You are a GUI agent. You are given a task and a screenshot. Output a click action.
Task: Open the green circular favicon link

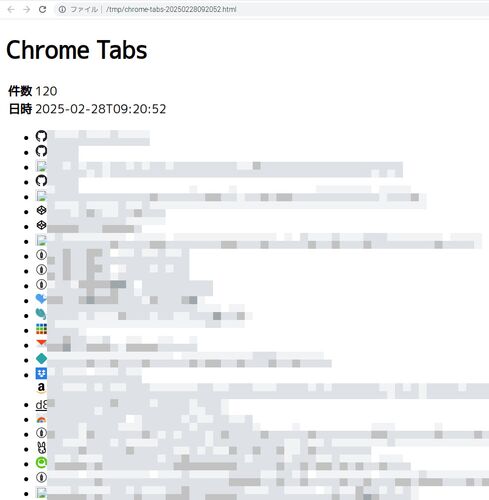pos(41,463)
